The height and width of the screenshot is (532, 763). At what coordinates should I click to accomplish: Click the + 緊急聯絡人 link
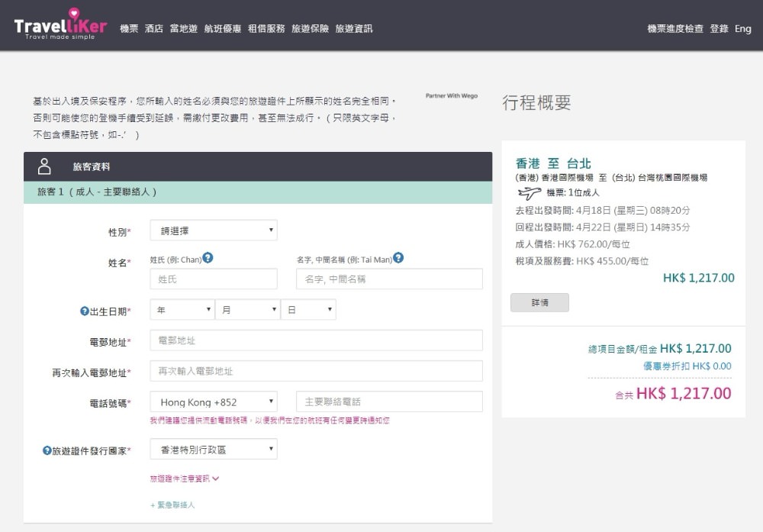(x=172, y=505)
